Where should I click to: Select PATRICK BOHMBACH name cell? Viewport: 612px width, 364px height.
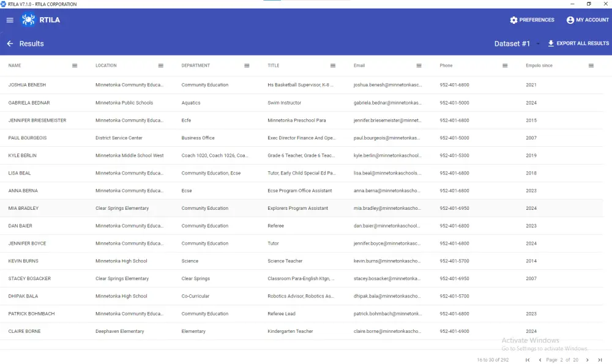click(31, 314)
